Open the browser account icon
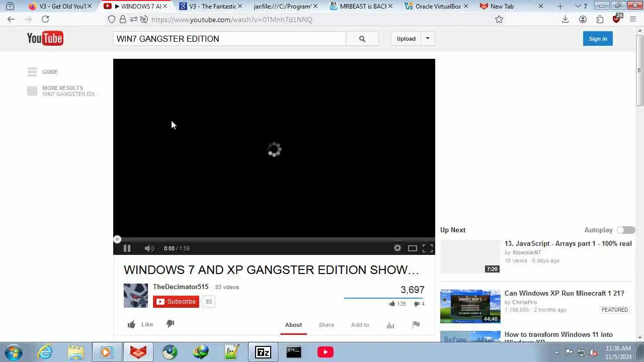Screen dimensions: 644x362 point(583,19)
